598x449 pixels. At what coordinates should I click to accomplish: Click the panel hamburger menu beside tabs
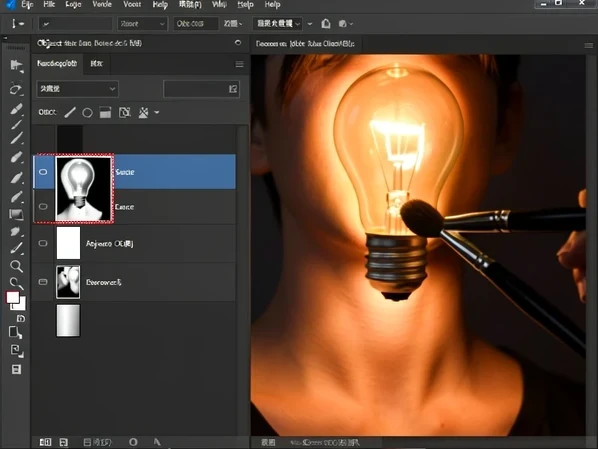[x=240, y=64]
